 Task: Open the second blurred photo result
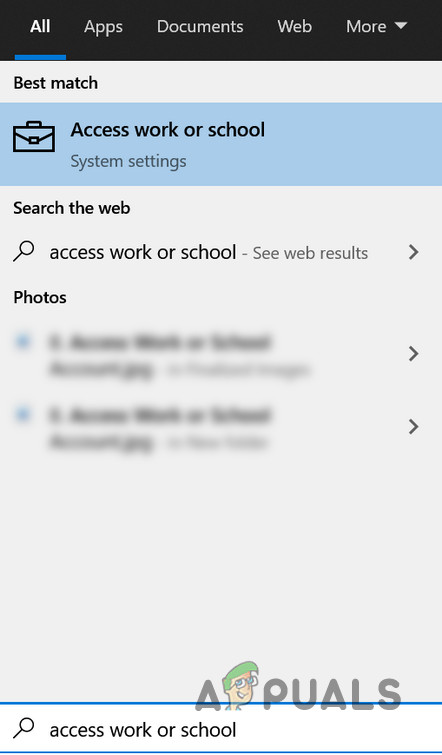pyautogui.click(x=221, y=427)
